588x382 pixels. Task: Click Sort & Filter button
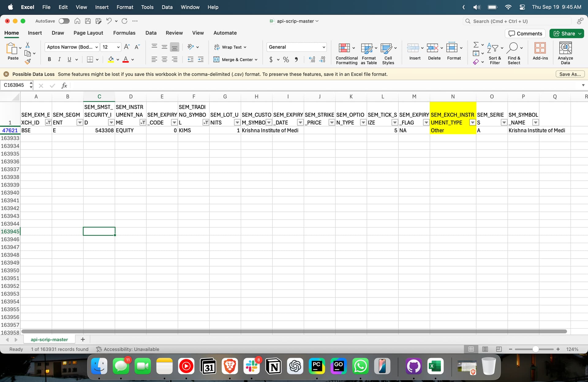pos(495,53)
